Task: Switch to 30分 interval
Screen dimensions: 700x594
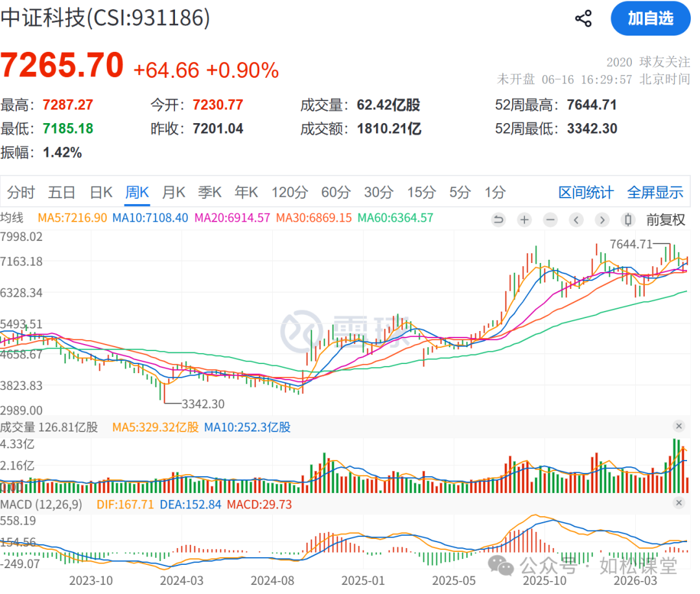Action: click(x=379, y=192)
